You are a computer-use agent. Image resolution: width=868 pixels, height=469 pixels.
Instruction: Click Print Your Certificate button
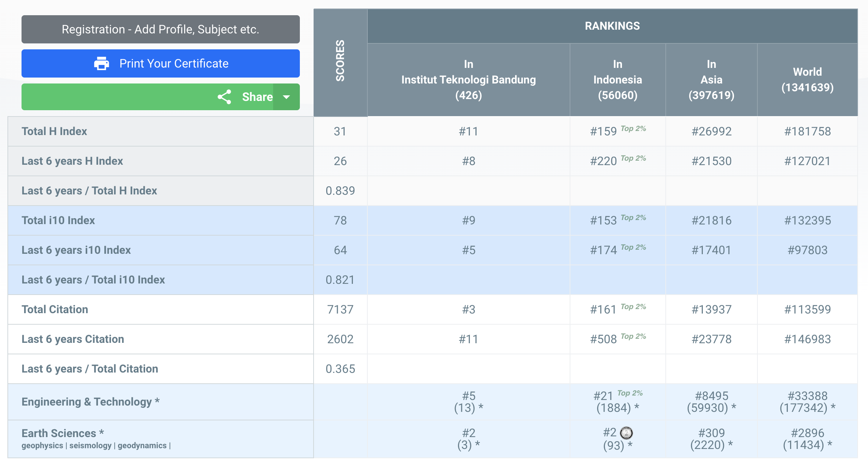(x=173, y=63)
